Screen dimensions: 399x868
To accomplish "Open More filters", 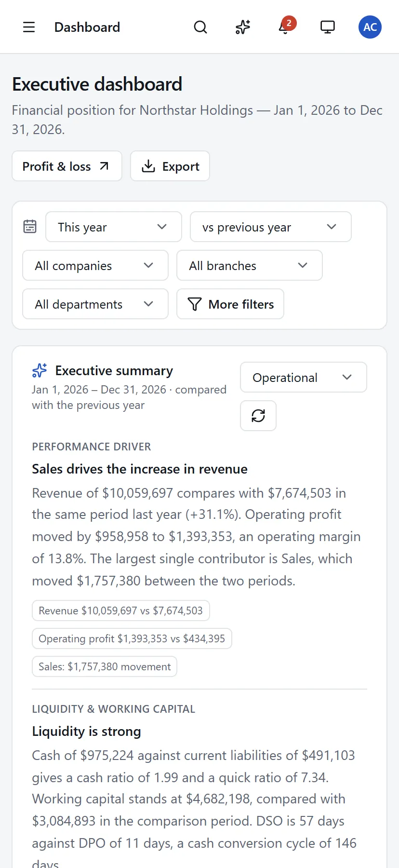I will coord(230,304).
